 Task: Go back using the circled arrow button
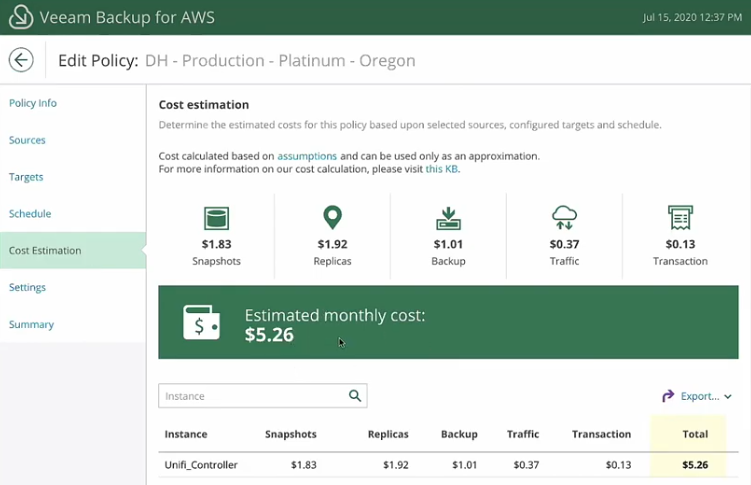21,60
